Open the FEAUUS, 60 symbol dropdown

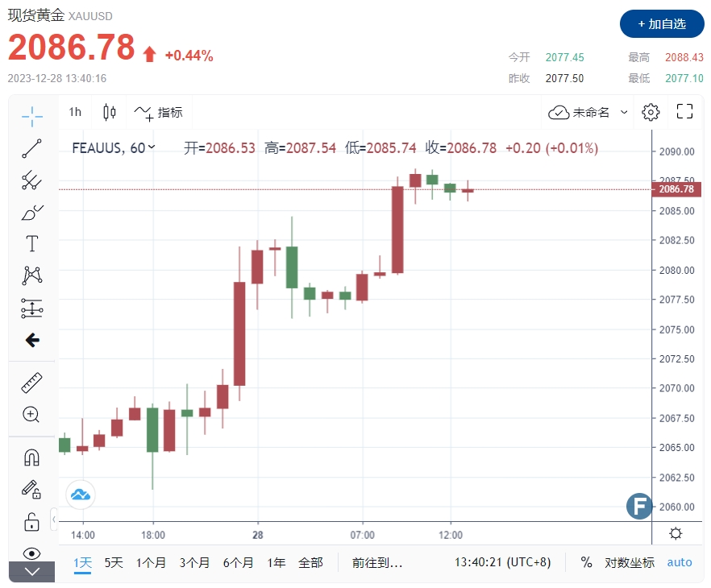click(113, 148)
